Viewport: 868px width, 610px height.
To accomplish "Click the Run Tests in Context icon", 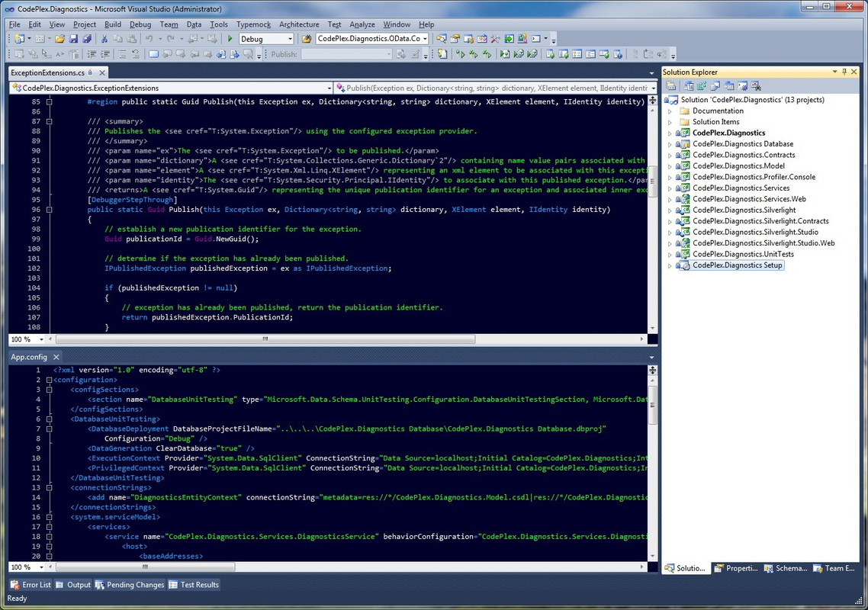I will coord(460,54).
